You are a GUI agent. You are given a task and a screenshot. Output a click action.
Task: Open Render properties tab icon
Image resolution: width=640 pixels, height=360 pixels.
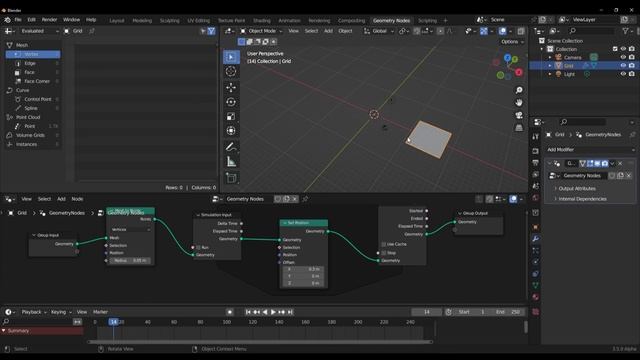[536, 151]
